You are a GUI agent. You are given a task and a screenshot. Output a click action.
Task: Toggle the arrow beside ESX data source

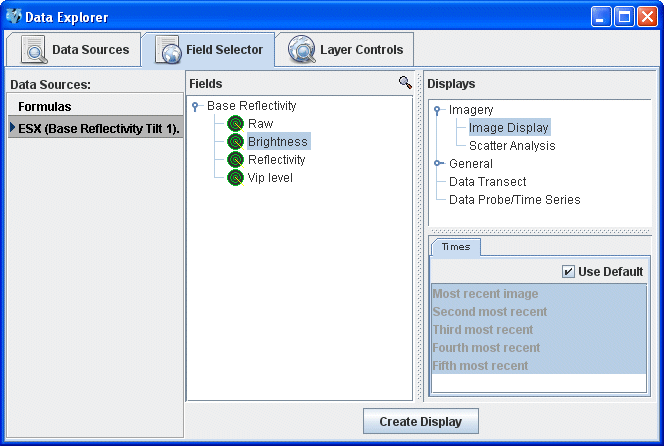(12, 127)
